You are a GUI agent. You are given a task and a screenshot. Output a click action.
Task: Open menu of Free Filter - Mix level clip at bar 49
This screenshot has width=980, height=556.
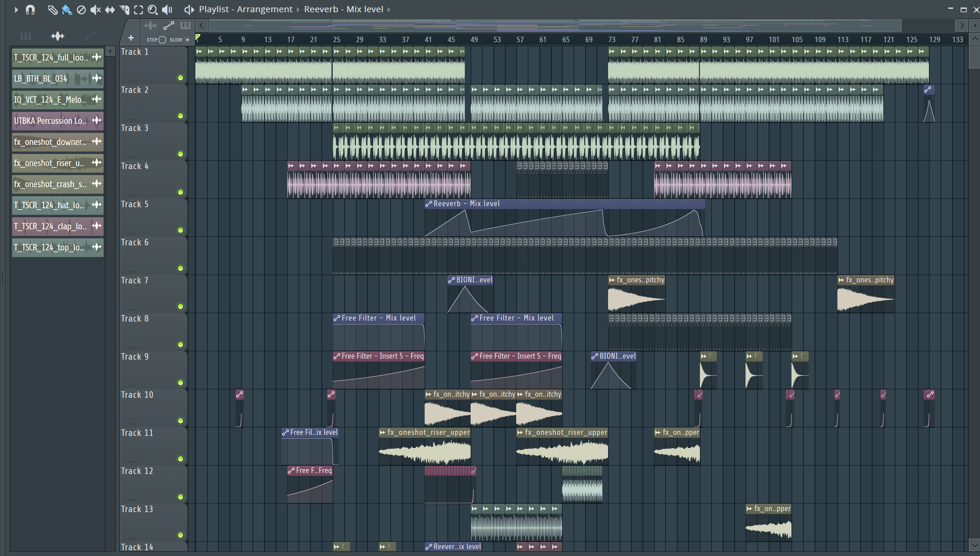point(475,318)
